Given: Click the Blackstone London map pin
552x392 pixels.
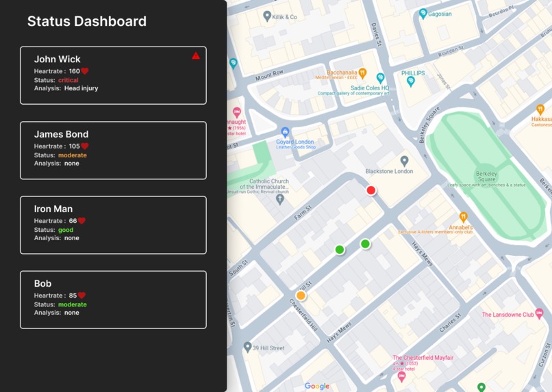Looking at the screenshot, I should tap(405, 161).
